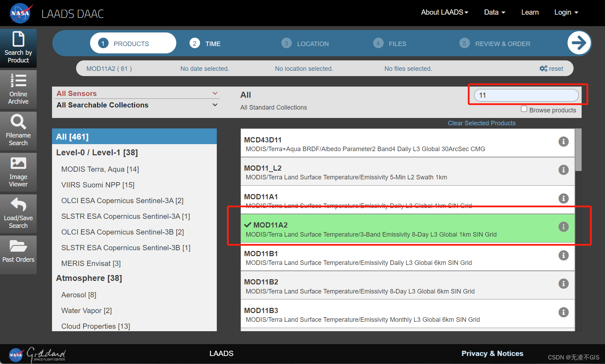The image size is (605, 364).
Task: Select SLSTR ESA Copernicus Sentinel-3B [1]
Action: (126, 247)
